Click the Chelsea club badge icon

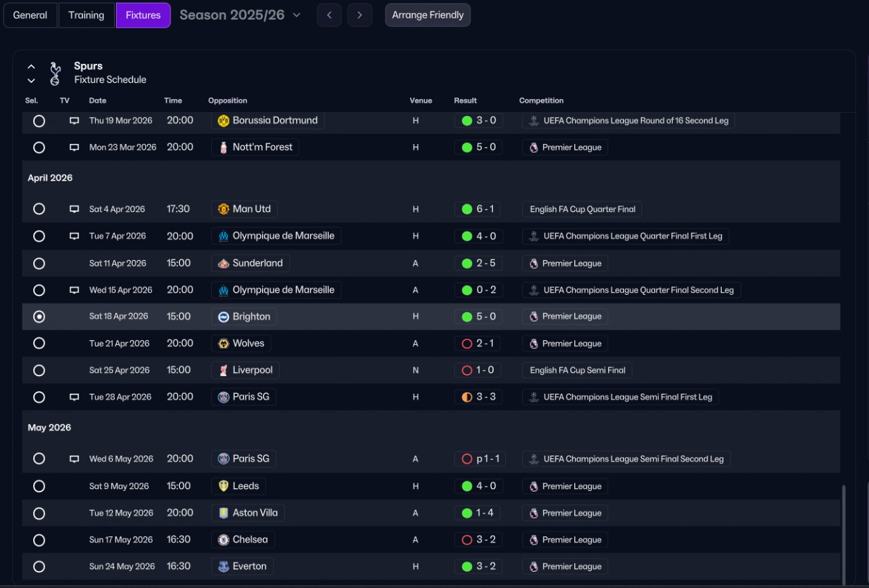pos(223,540)
